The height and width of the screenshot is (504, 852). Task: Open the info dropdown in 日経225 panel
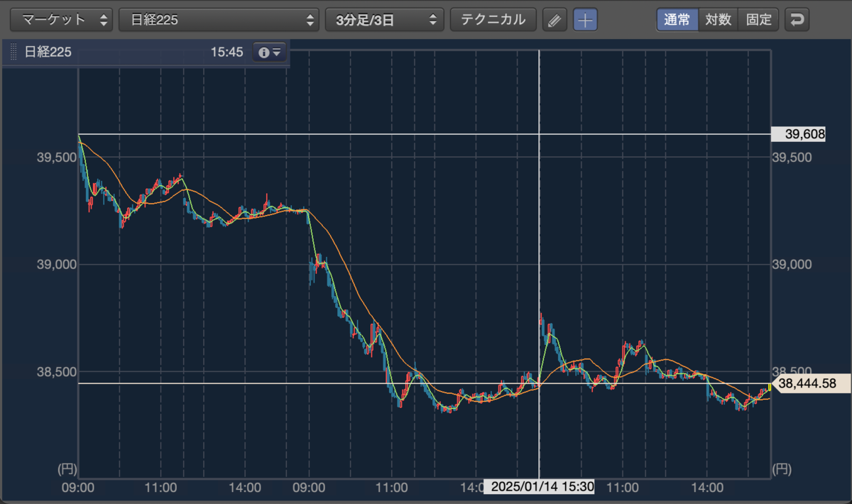(270, 53)
